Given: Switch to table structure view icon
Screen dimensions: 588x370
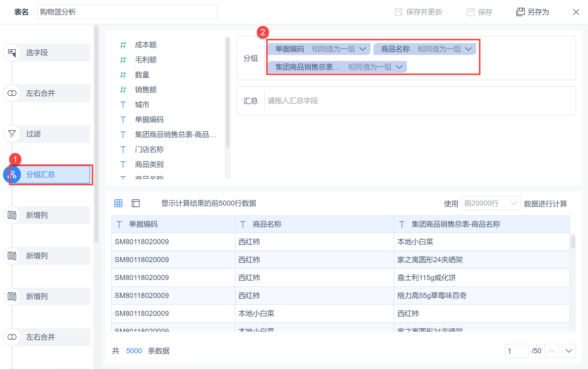Looking at the screenshot, I should pyautogui.click(x=136, y=203).
